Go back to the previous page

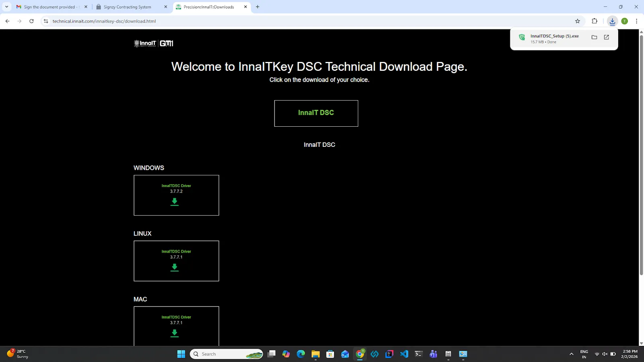pyautogui.click(x=7, y=21)
